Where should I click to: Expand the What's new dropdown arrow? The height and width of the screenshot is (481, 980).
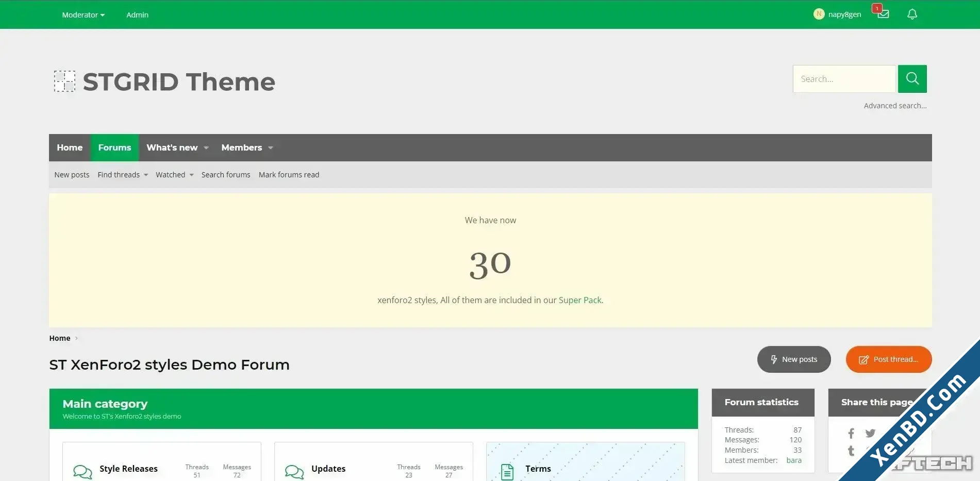coord(206,148)
